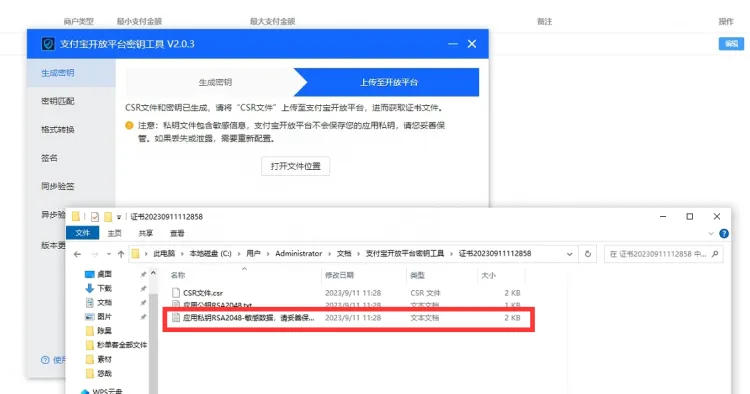750x394 pixels.
Task: Open 桌面 in Explorer quick access
Action: tap(104, 274)
